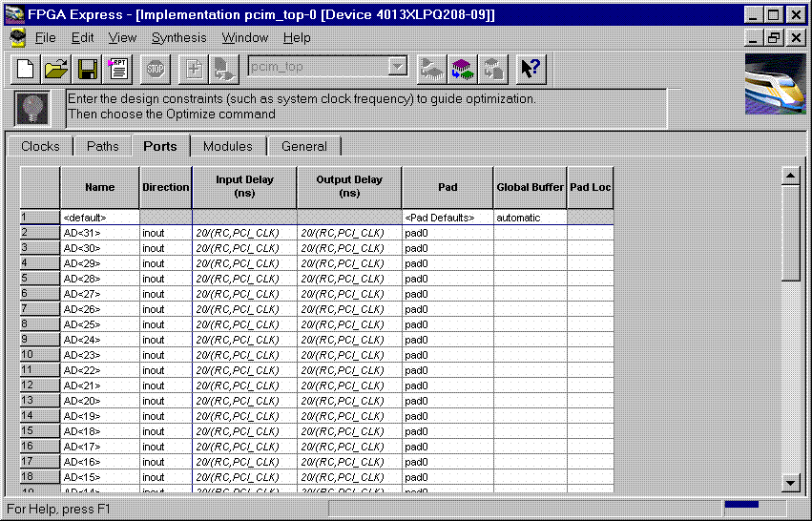Select the <default> name cell
Screen dimensions: 812x521
[100, 218]
